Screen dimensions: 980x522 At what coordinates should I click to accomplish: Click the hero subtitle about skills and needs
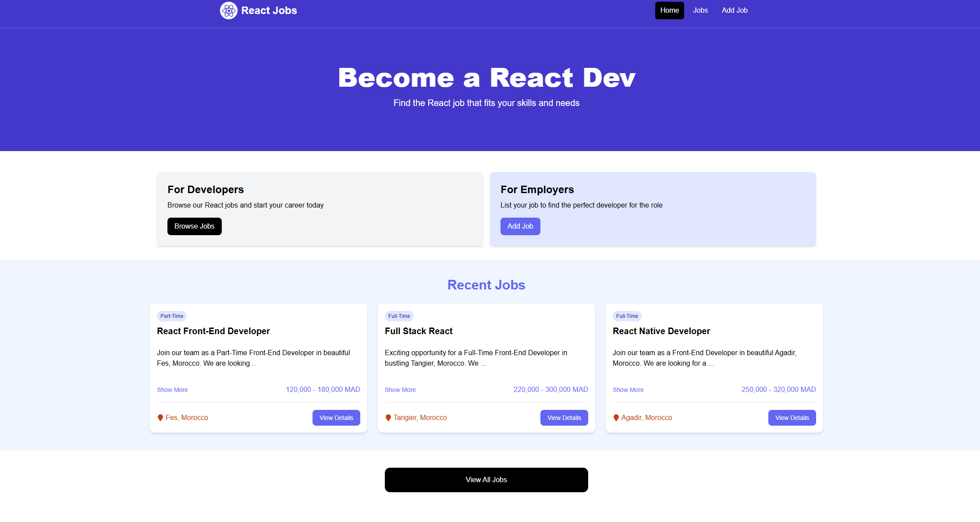(486, 103)
